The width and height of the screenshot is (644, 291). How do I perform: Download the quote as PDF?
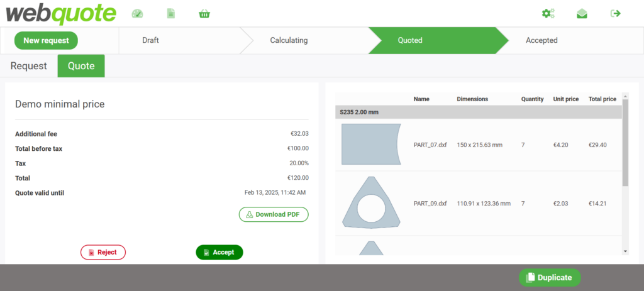(274, 214)
